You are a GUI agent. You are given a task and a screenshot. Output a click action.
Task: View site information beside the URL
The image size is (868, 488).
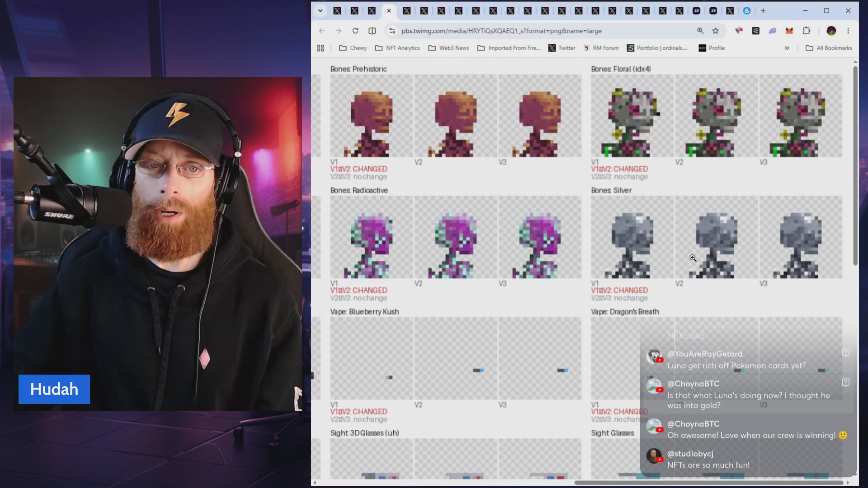[x=392, y=31]
